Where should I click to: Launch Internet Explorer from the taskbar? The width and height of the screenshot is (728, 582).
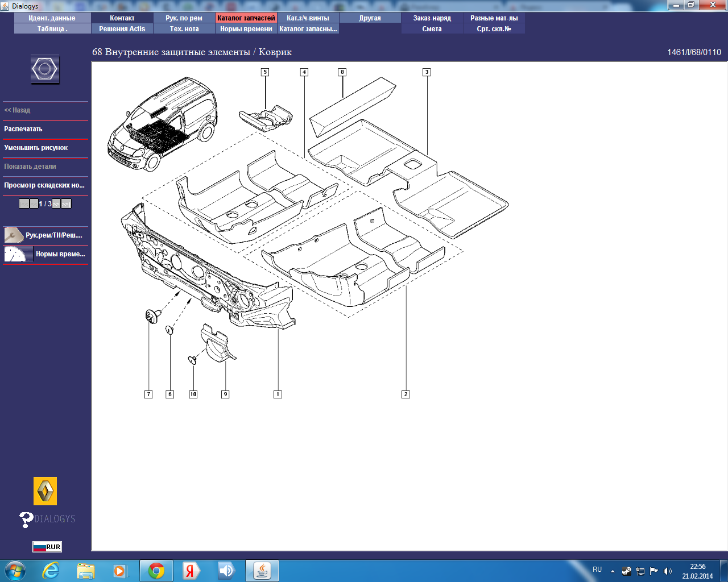click(51, 571)
